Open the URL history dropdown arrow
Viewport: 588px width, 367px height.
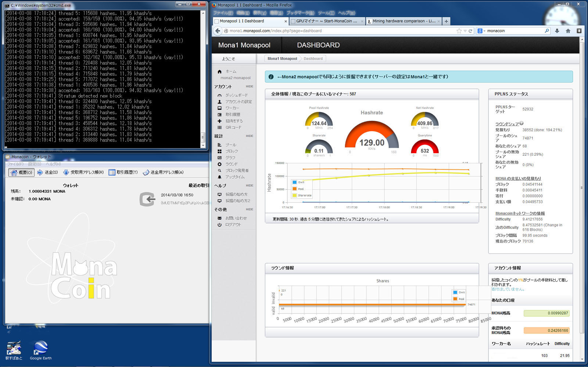tap(465, 31)
